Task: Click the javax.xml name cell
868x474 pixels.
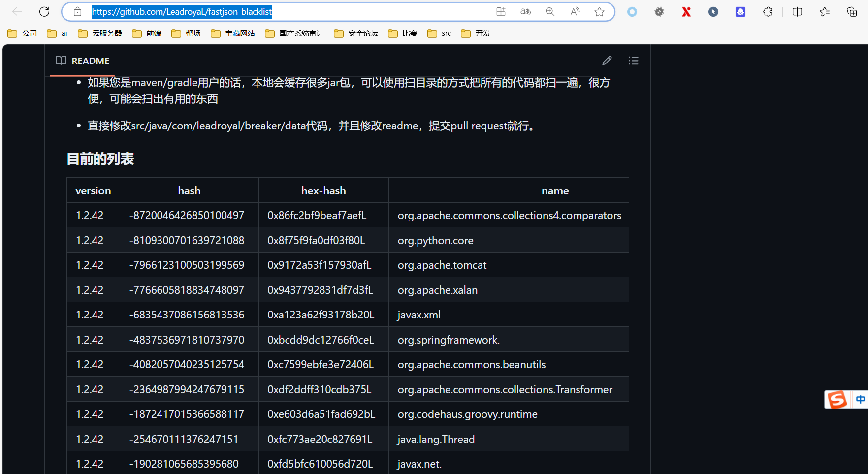Action: (509, 315)
